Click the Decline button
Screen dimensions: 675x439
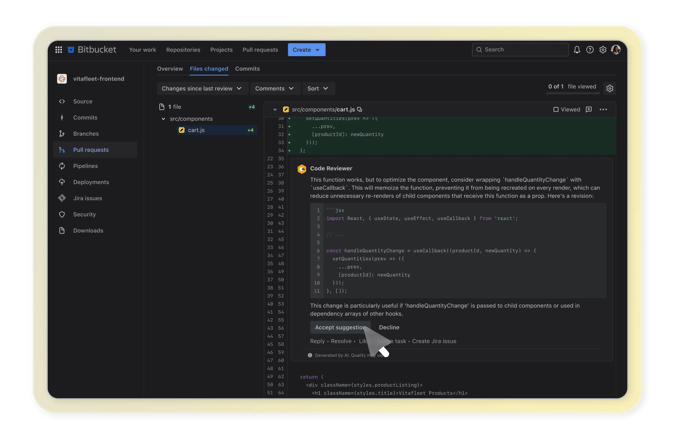[x=389, y=328]
